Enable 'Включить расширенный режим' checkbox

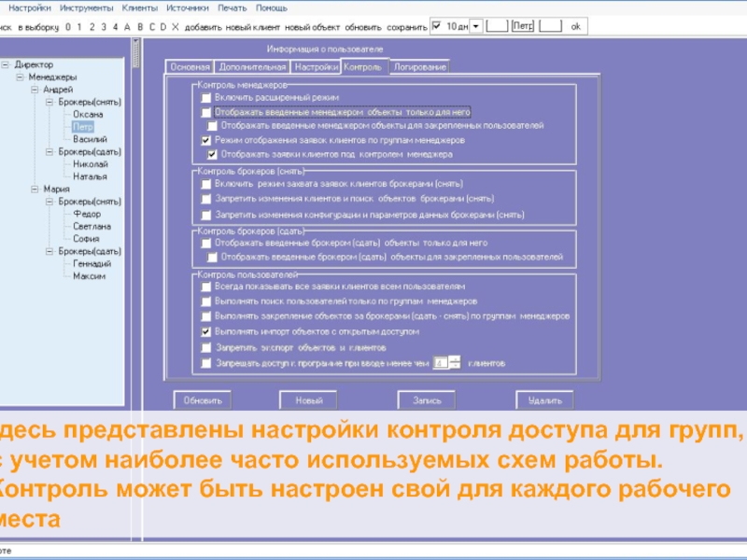(x=206, y=97)
